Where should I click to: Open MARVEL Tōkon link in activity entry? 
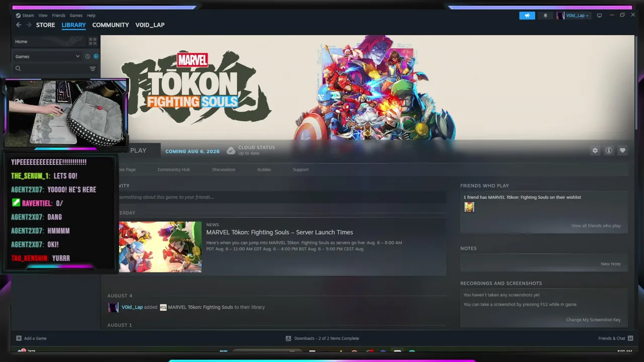201,307
